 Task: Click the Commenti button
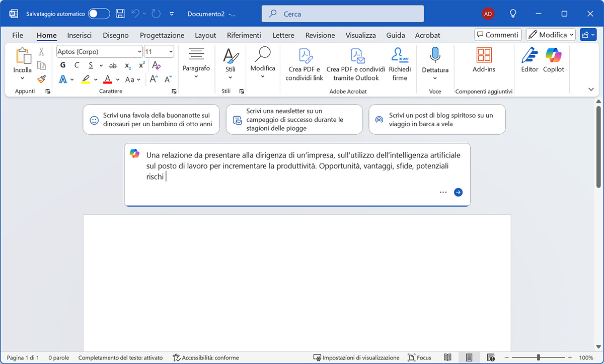pos(497,35)
